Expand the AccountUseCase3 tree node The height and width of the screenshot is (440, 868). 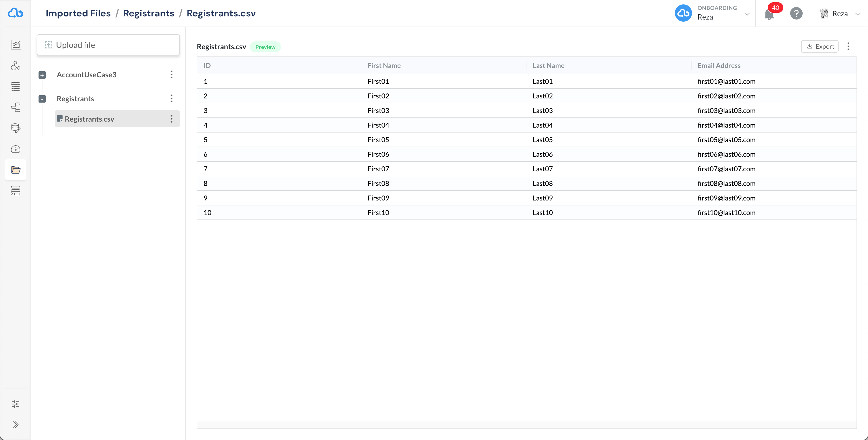point(42,75)
